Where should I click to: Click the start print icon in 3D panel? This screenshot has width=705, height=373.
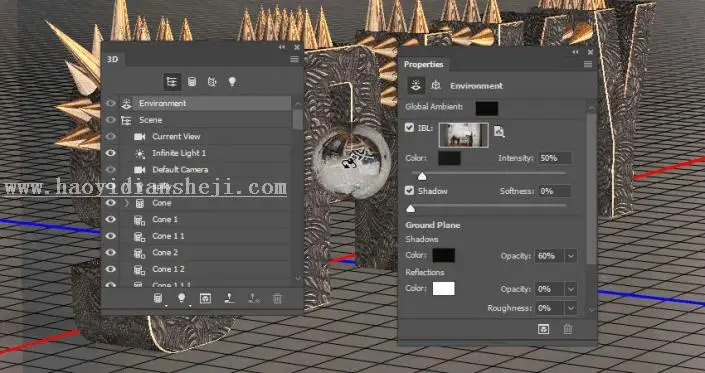pos(230,298)
